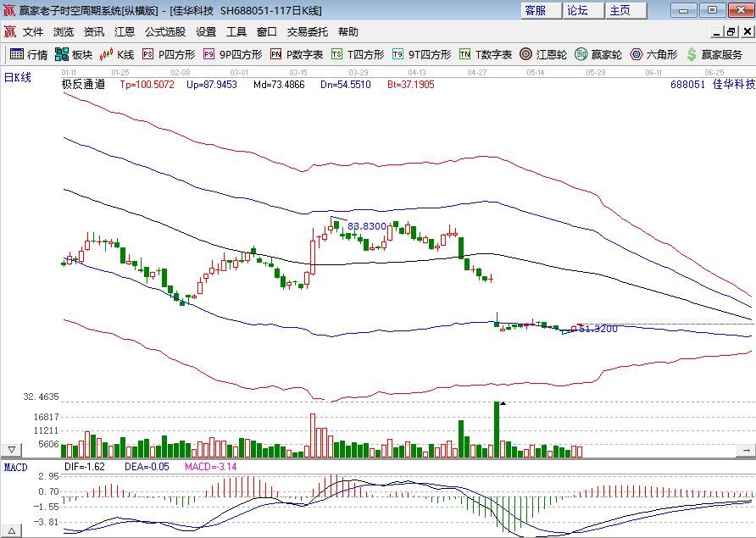Open the T四方形 tool
The width and height of the screenshot is (756, 538).
[x=359, y=54]
